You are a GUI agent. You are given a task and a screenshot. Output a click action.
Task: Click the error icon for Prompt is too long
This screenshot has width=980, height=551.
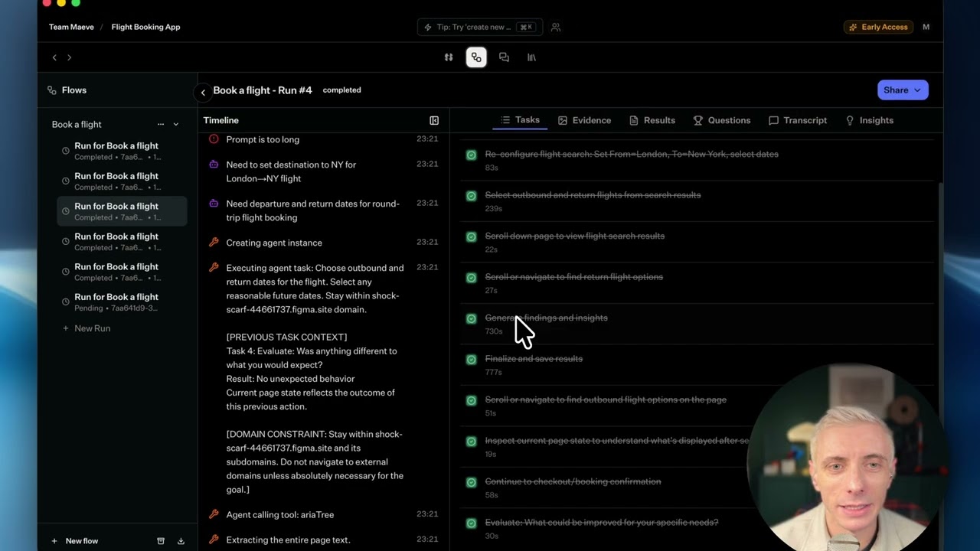point(214,139)
